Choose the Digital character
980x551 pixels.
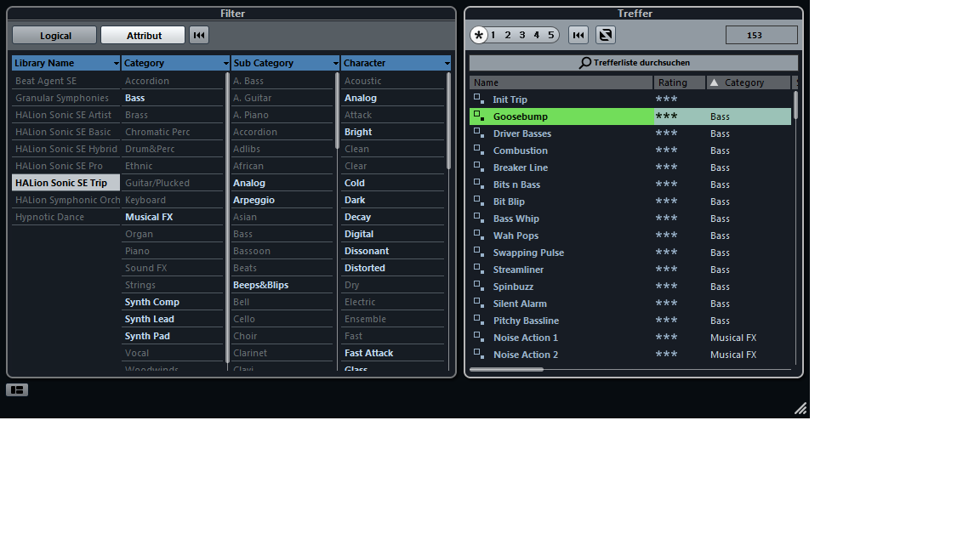[392, 234]
